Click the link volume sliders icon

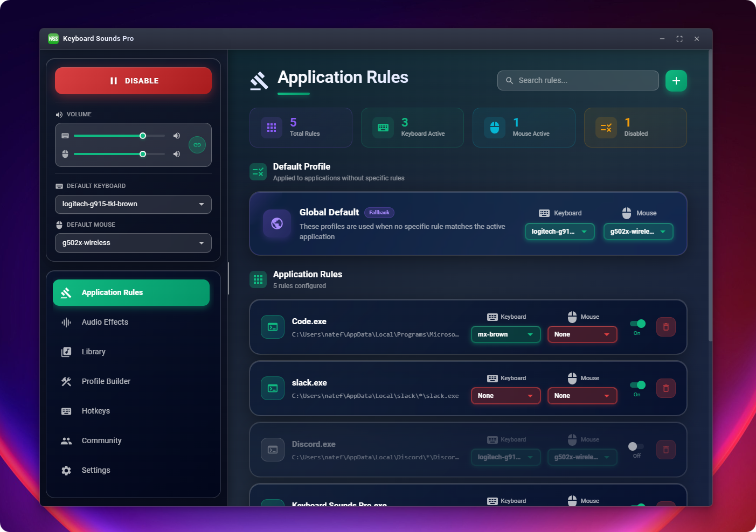tap(197, 145)
